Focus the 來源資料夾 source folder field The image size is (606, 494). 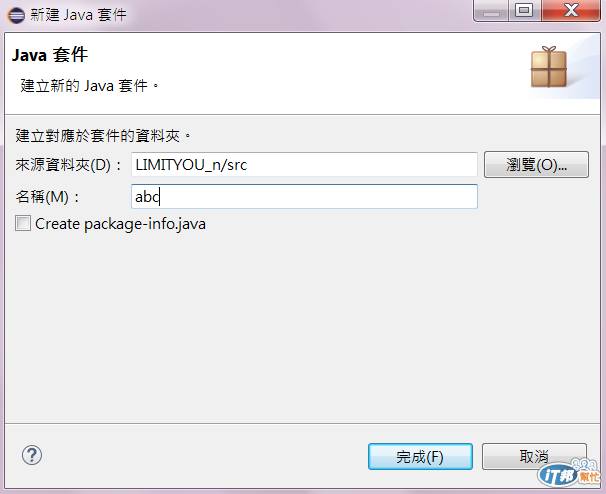tap(304, 165)
